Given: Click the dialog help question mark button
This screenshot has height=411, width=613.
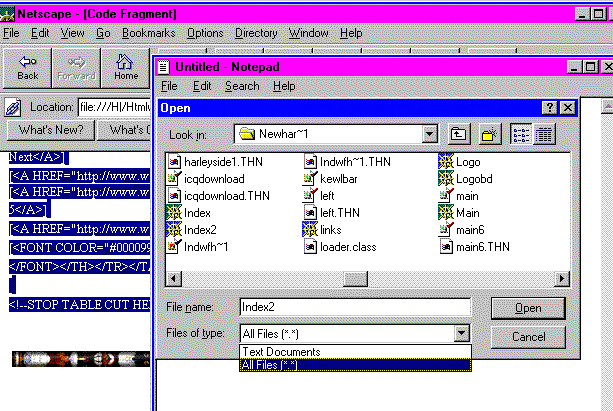Looking at the screenshot, I should click(549, 108).
